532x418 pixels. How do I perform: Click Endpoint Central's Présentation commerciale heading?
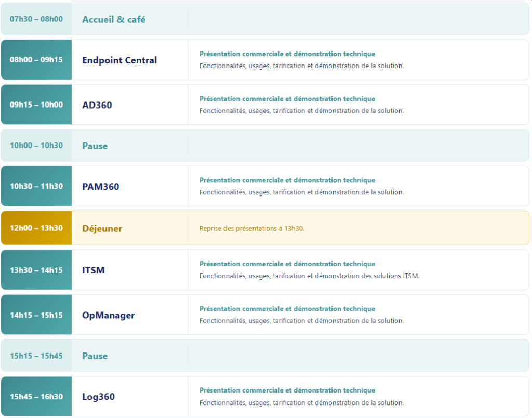pyautogui.click(x=287, y=54)
